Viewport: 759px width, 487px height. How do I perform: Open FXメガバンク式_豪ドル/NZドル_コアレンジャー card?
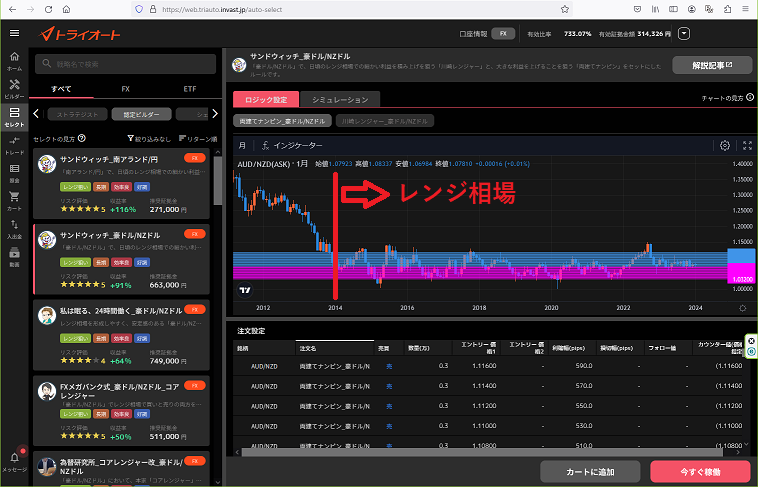[121, 411]
